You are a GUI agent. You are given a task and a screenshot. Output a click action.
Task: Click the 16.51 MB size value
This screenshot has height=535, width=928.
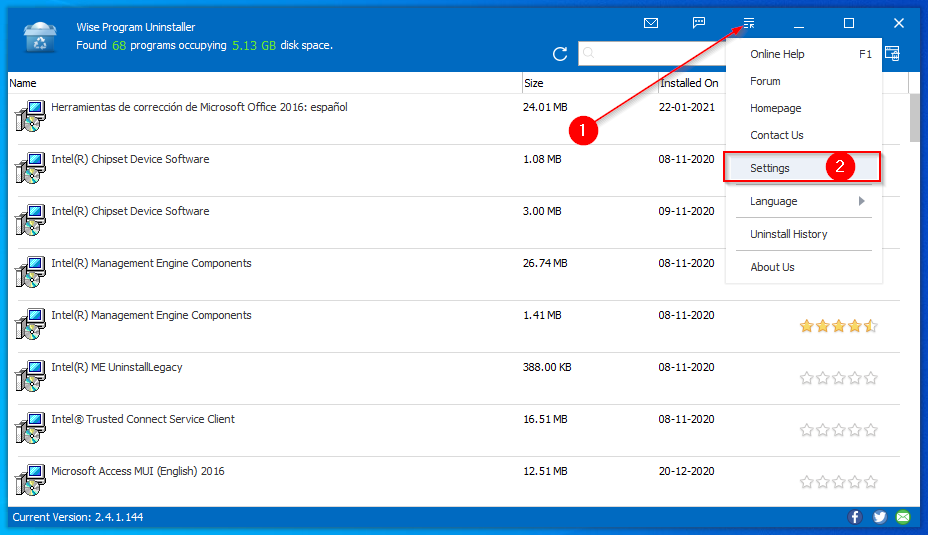tap(545, 419)
